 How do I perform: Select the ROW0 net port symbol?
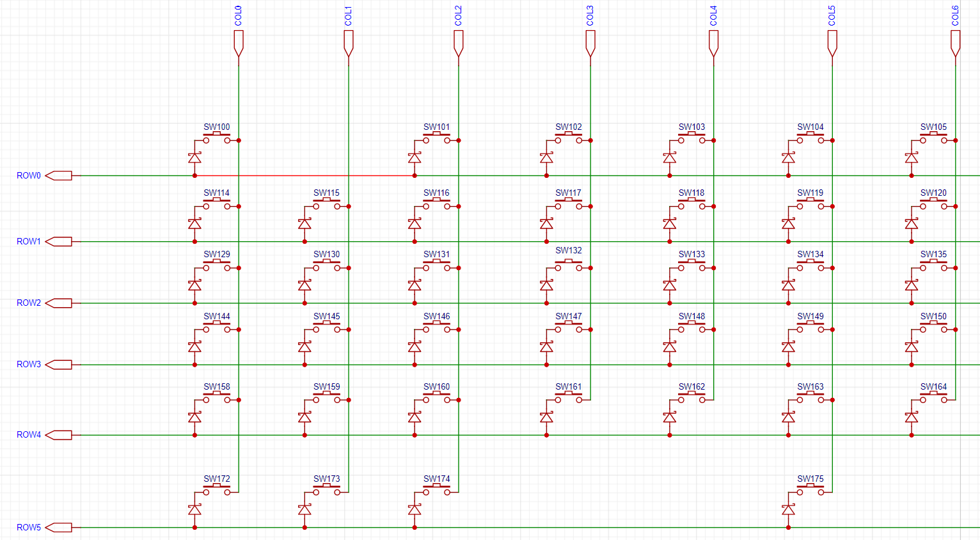tap(59, 175)
